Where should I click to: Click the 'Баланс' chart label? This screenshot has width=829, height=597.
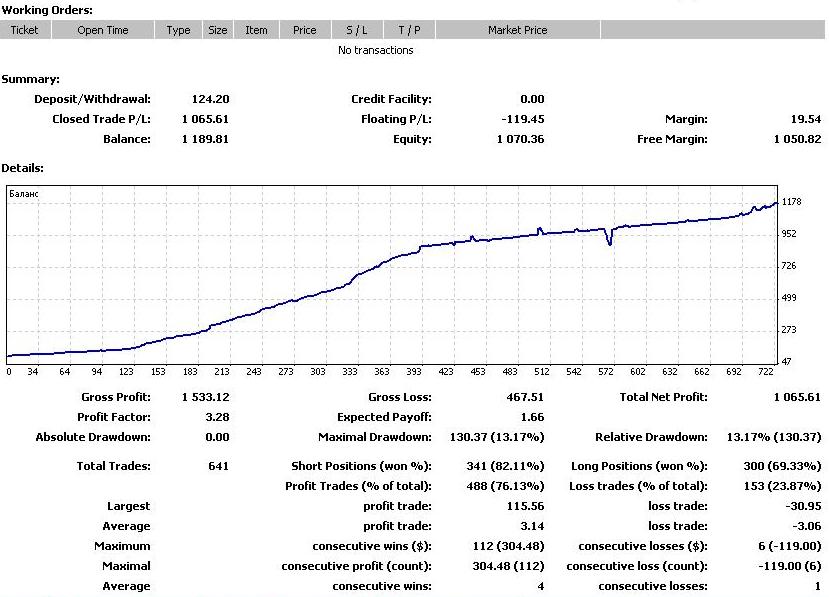pos(24,194)
